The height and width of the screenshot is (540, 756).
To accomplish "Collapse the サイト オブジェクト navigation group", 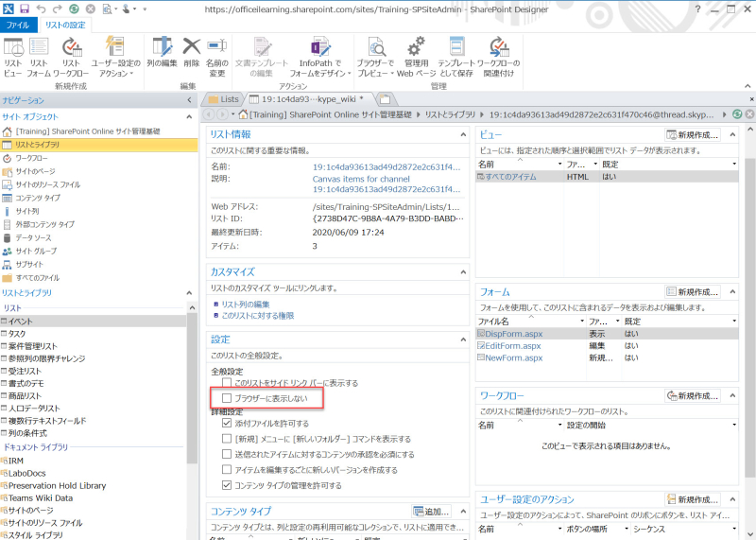I will 190,116.
